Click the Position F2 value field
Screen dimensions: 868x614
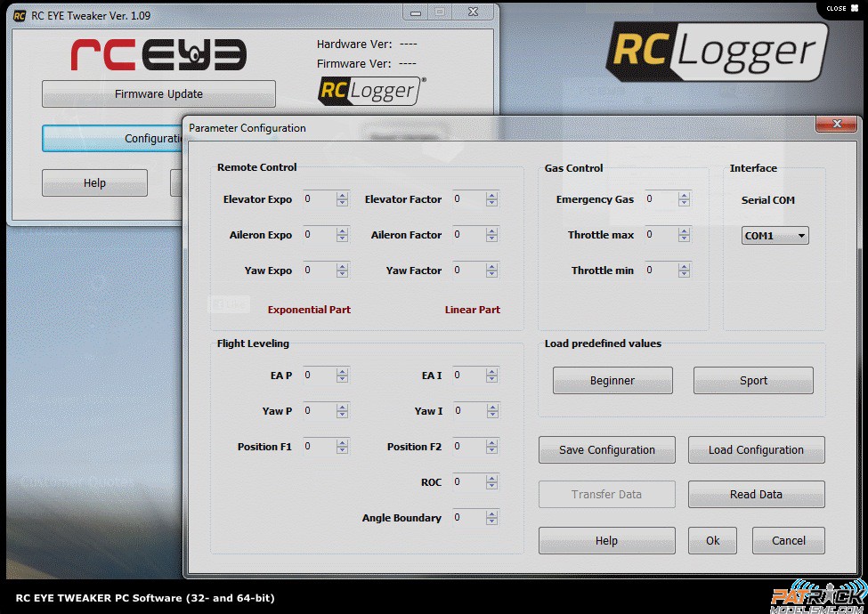(x=469, y=447)
